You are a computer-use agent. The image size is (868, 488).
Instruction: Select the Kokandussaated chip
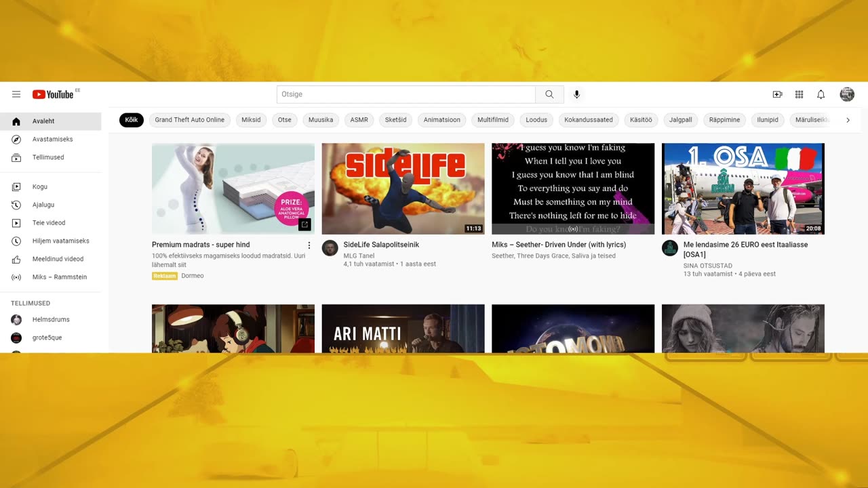point(589,120)
